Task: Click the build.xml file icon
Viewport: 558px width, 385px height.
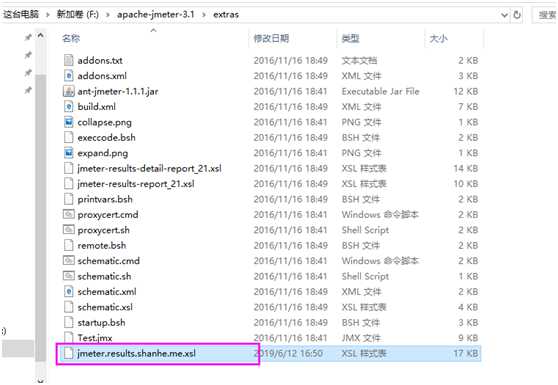Action: (x=68, y=106)
